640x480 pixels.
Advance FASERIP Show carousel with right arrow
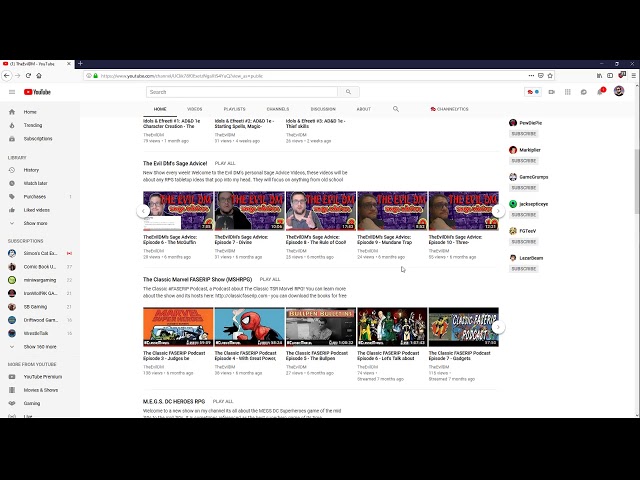click(498, 327)
